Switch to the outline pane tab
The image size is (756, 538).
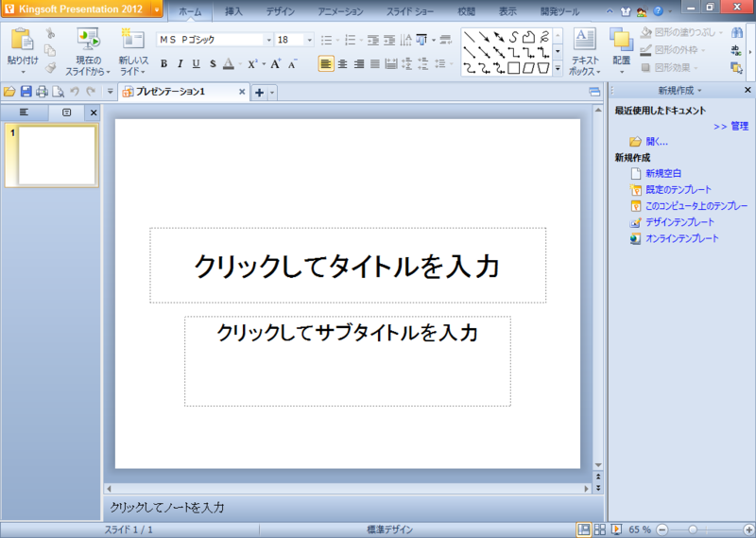click(24, 113)
